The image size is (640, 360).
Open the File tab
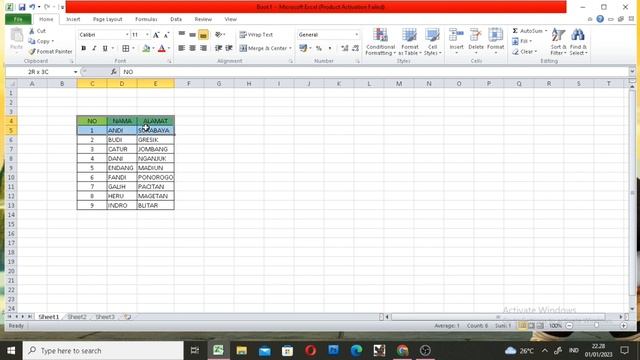click(18, 19)
